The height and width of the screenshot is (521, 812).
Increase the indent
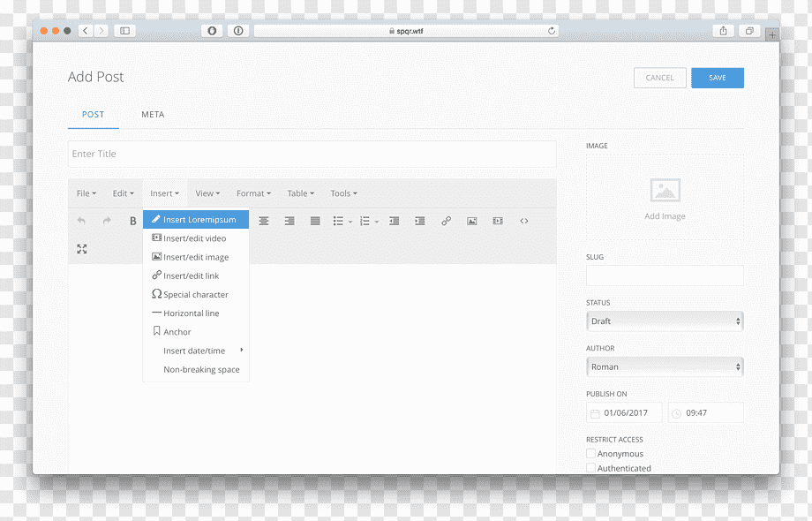[420, 221]
